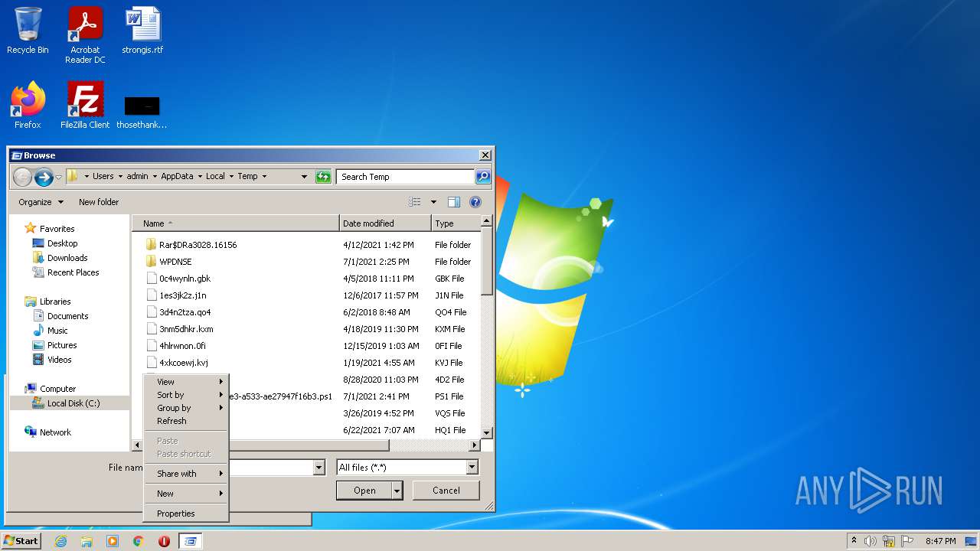This screenshot has height=551, width=980.
Task: Click the AppData breadcrumb segment
Action: tap(177, 176)
